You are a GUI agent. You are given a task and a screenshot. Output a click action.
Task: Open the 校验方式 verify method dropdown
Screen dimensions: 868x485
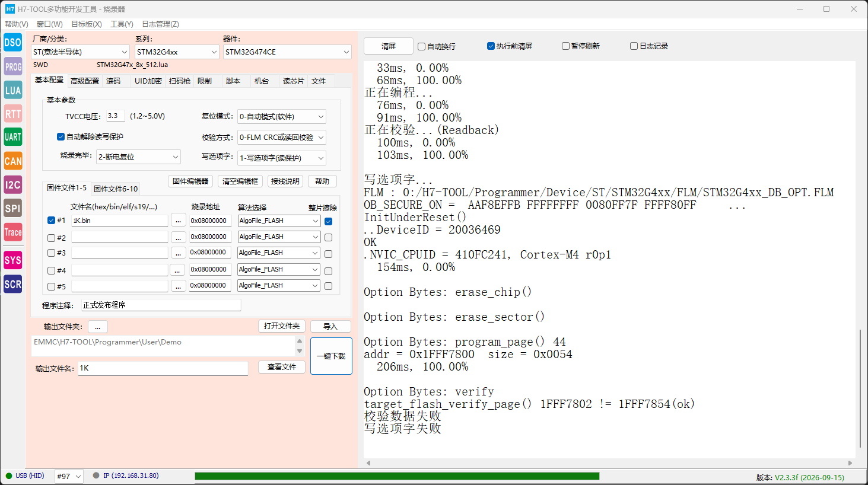pyautogui.click(x=282, y=138)
